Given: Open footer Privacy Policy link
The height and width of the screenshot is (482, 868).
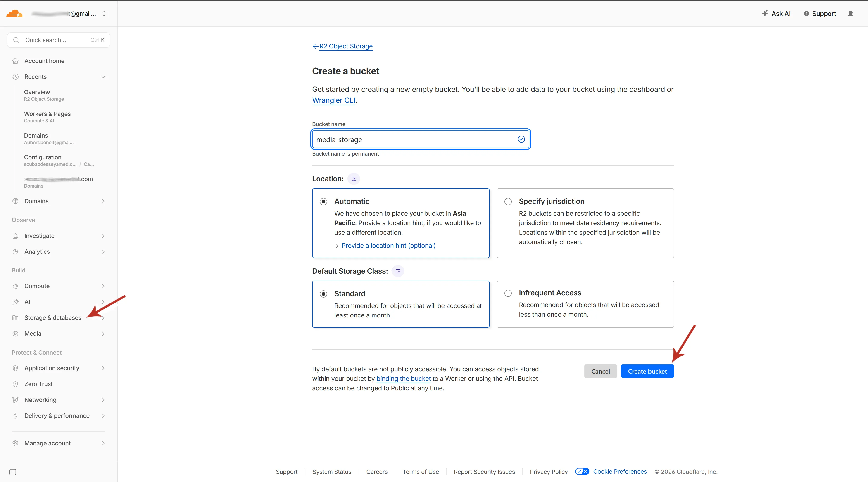Looking at the screenshot, I should [549, 472].
